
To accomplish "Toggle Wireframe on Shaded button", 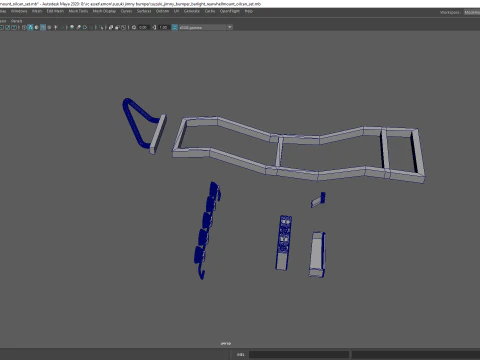I will click(x=43, y=27).
